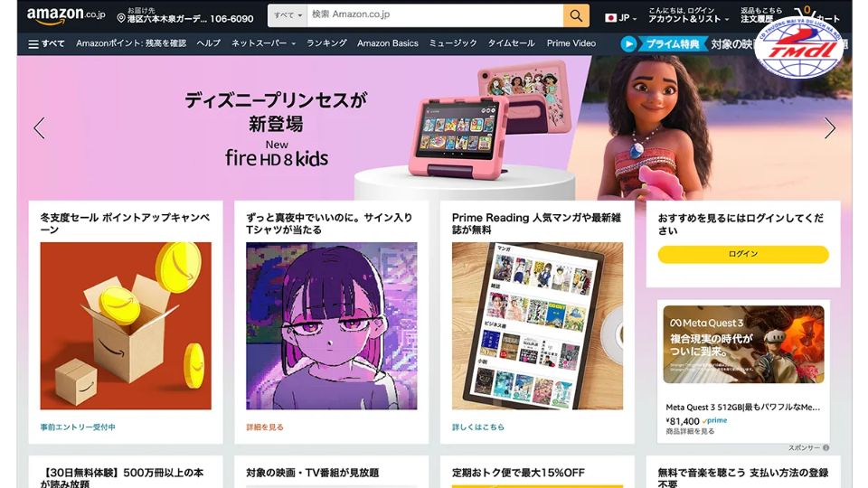Expand the アカウント&リスト dropdown
The height and width of the screenshot is (488, 868).
[688, 15]
